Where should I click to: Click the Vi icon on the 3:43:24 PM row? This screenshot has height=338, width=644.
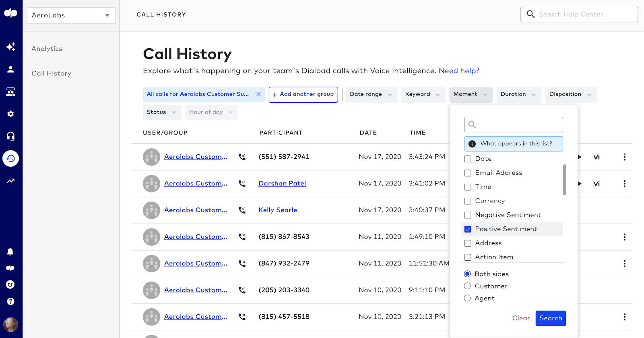point(597,157)
